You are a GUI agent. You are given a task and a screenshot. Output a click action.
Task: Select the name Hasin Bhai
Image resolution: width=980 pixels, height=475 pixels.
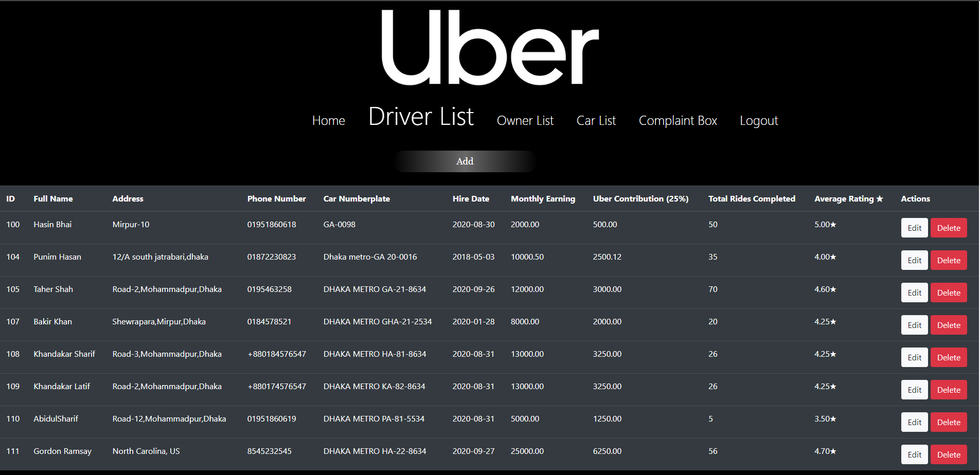click(52, 224)
